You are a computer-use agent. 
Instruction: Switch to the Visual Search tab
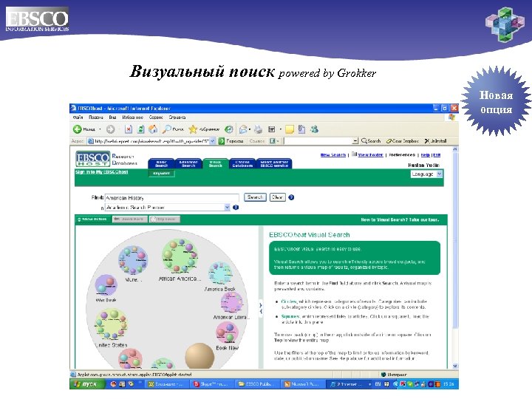point(216,163)
